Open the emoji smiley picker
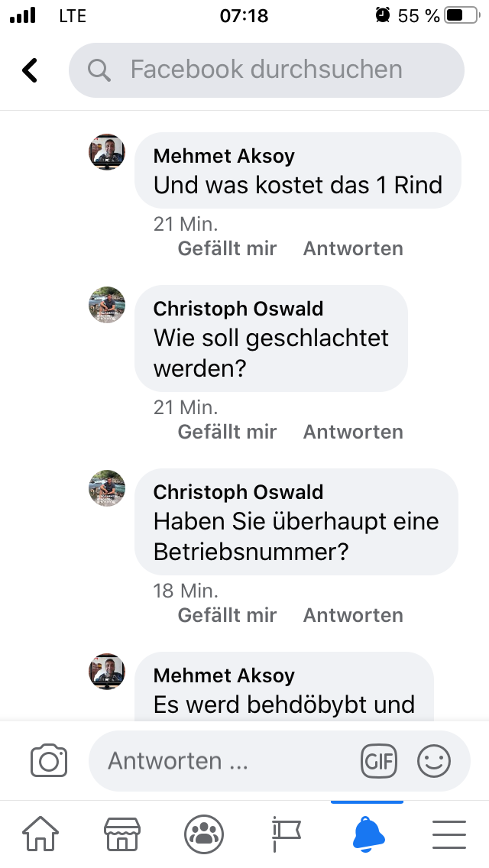The width and height of the screenshot is (489, 868). tap(434, 761)
